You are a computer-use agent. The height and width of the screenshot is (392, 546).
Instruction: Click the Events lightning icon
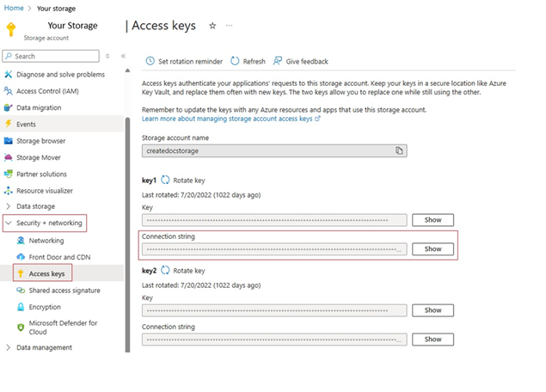(8, 124)
